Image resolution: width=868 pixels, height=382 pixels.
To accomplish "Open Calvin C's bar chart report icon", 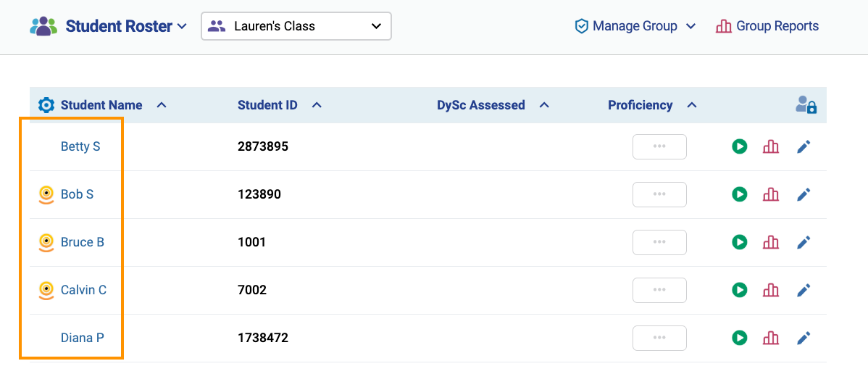I will coord(771,289).
